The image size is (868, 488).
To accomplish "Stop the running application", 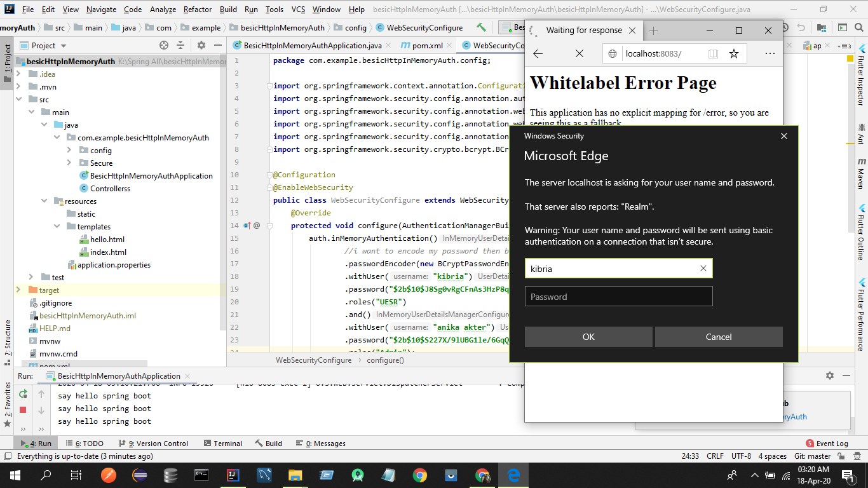I will pyautogui.click(x=23, y=410).
